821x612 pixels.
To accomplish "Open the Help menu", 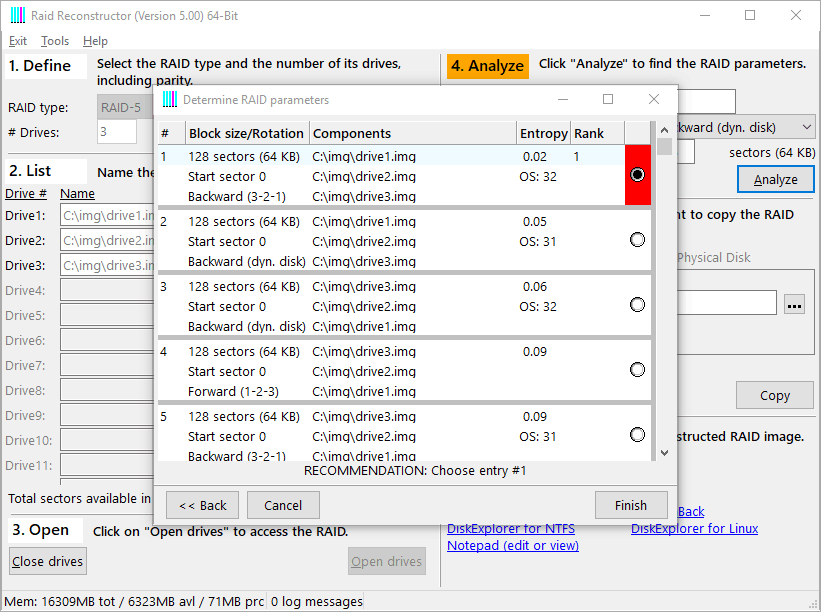I will (95, 41).
